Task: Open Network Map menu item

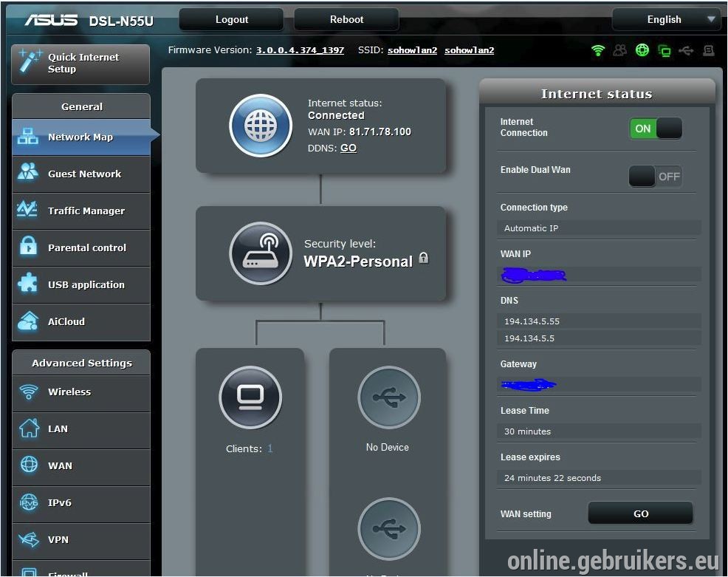Action: click(x=81, y=137)
